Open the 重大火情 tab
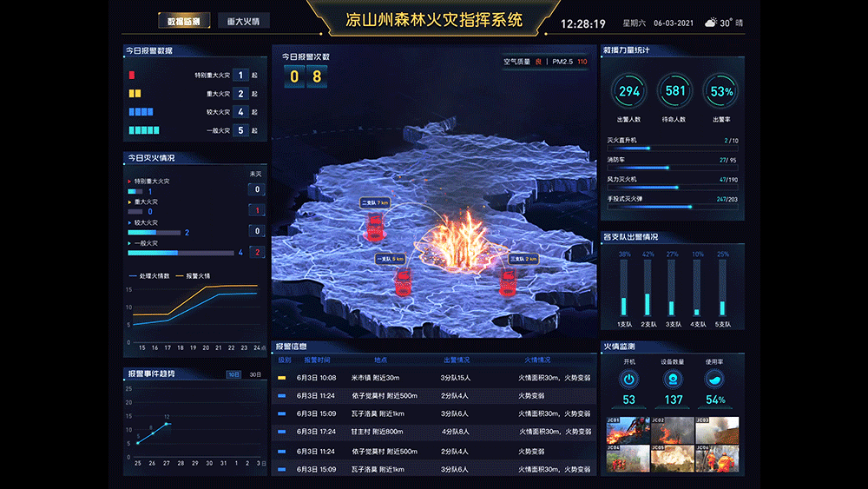This screenshot has width=868, height=489. [244, 21]
